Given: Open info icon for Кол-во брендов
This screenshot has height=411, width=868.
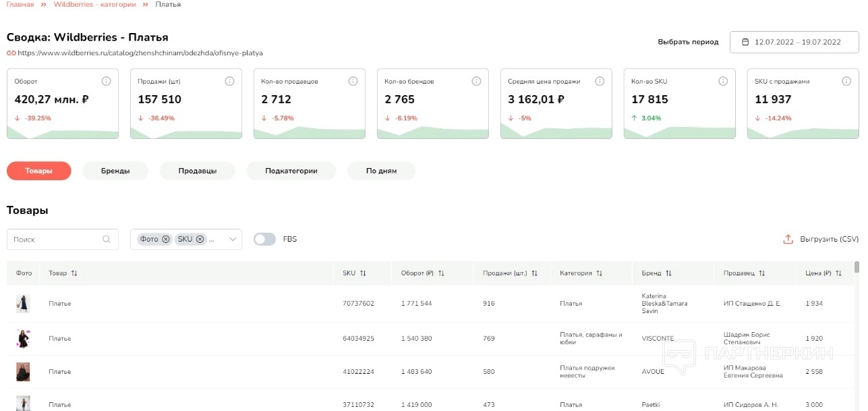Looking at the screenshot, I should (x=476, y=81).
